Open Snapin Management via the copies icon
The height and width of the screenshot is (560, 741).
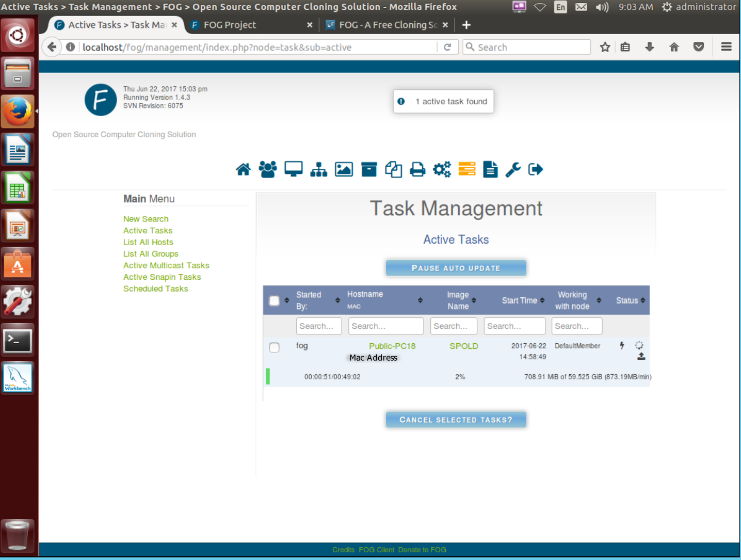(x=393, y=169)
